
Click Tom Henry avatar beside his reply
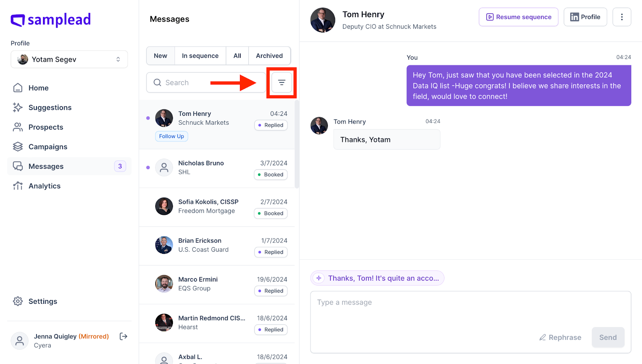point(319,125)
